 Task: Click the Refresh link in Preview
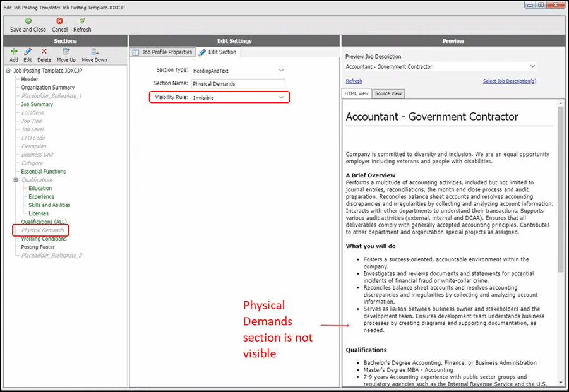coord(354,81)
